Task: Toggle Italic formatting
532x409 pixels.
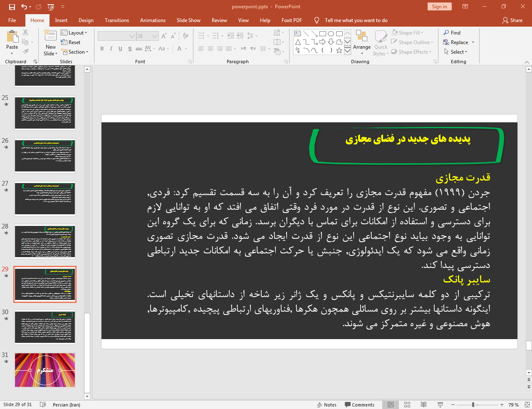Action: (111, 49)
